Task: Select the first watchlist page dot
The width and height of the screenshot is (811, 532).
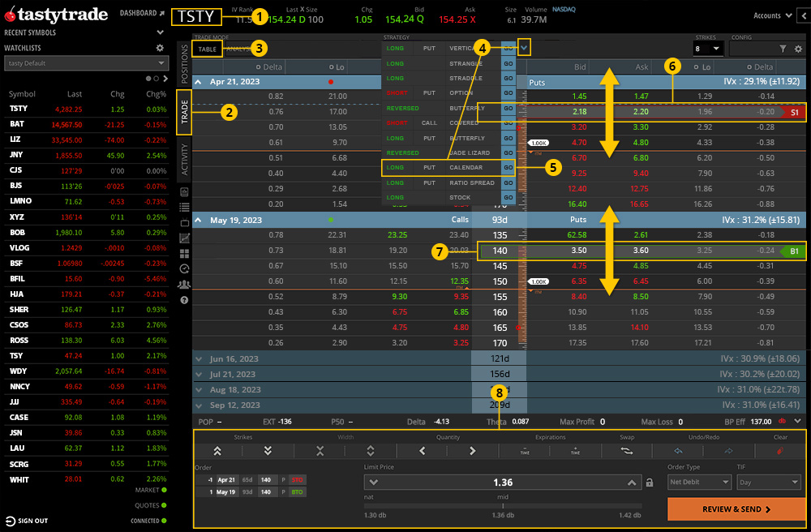Action: click(x=148, y=79)
